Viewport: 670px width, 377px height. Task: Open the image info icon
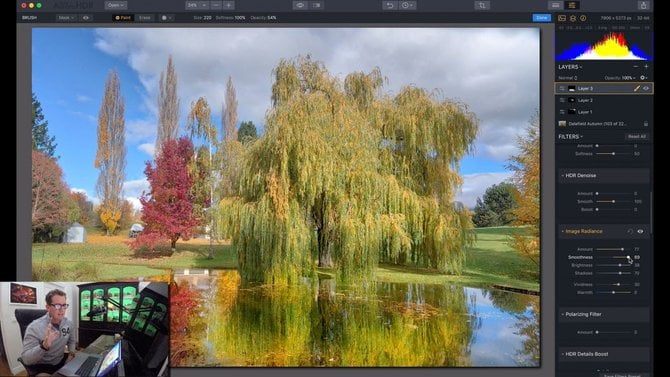tap(583, 18)
